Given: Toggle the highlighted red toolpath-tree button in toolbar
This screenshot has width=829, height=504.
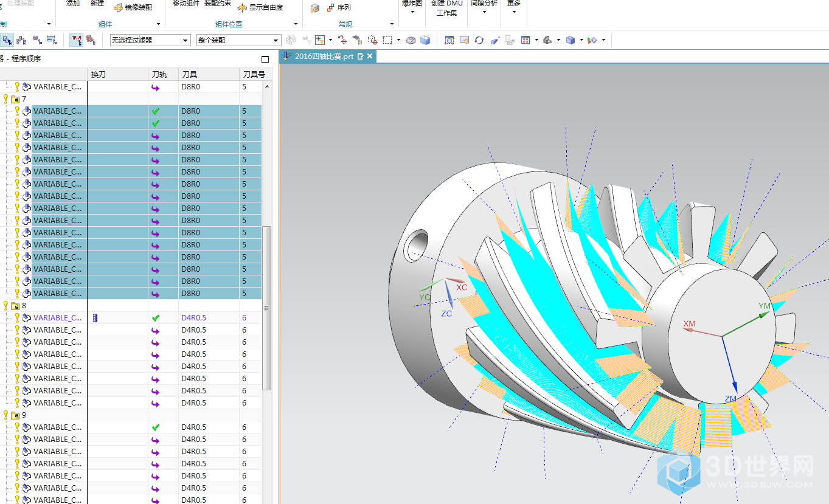Looking at the screenshot, I should (76, 40).
